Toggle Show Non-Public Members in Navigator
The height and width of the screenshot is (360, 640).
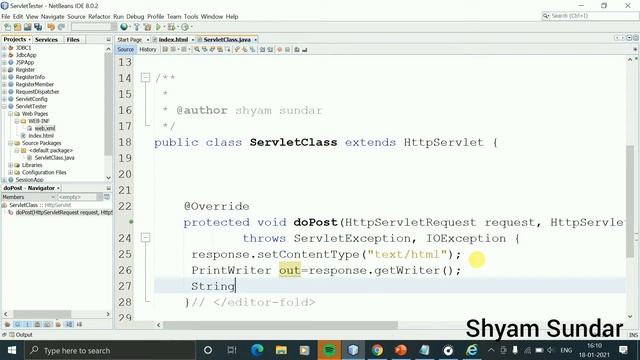tap(38, 324)
